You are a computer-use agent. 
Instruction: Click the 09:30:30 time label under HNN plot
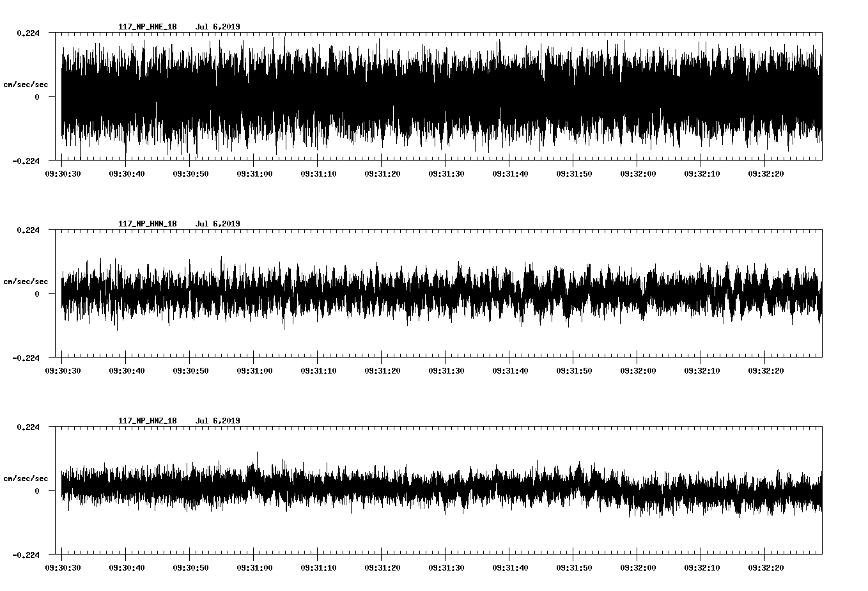[x=63, y=370]
